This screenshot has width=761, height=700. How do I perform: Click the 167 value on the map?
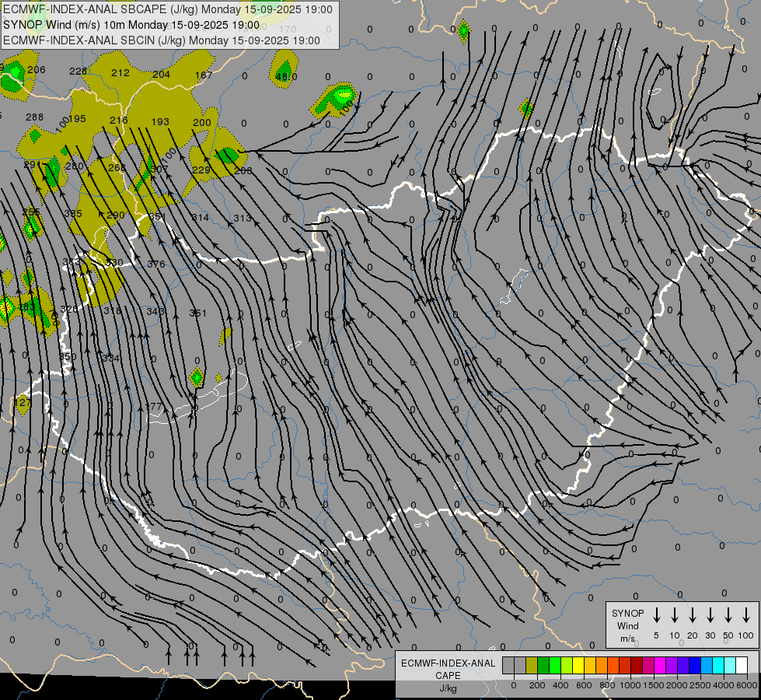pyautogui.click(x=204, y=75)
